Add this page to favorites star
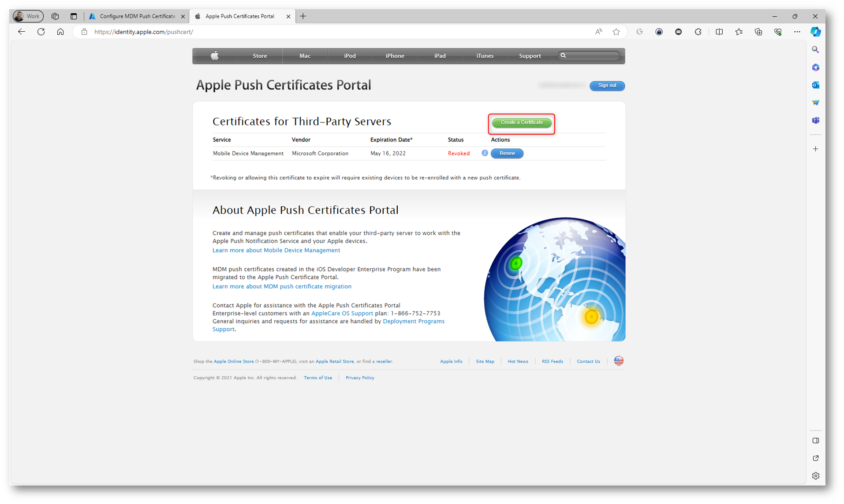Viewport: 844px width, 504px height. click(x=616, y=32)
